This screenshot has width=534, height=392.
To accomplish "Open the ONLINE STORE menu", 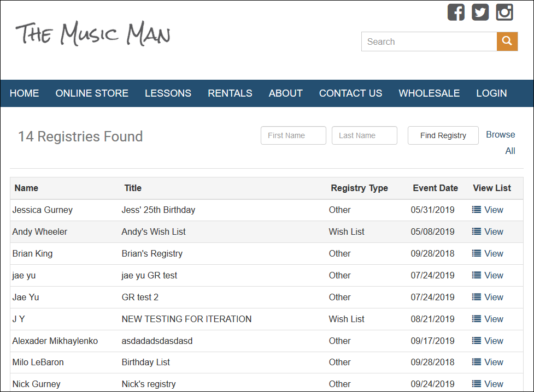I will [92, 93].
